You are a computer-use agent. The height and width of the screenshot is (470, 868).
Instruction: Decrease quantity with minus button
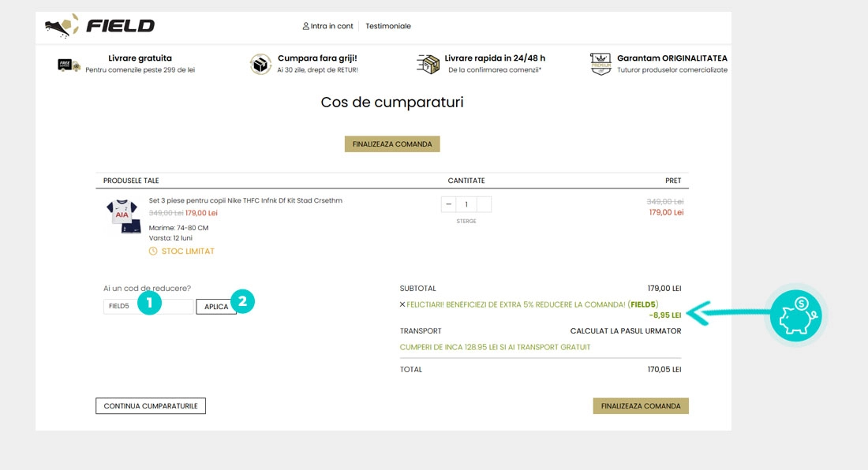click(x=449, y=204)
